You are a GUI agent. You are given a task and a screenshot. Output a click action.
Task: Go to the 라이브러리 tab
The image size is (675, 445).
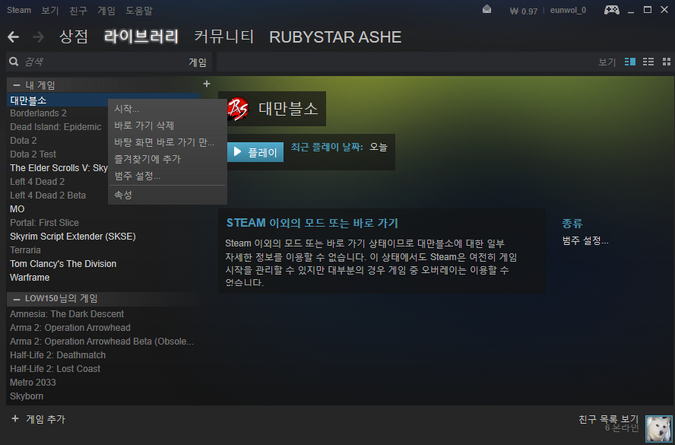(x=141, y=37)
